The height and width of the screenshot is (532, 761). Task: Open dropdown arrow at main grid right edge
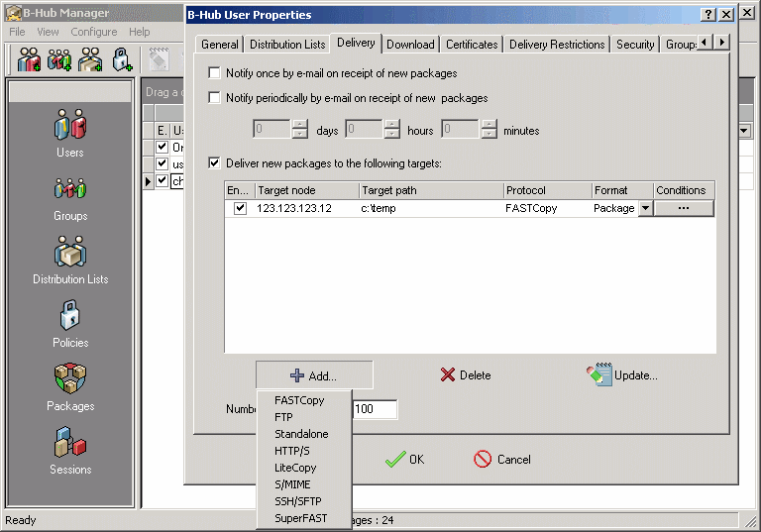coord(744,131)
